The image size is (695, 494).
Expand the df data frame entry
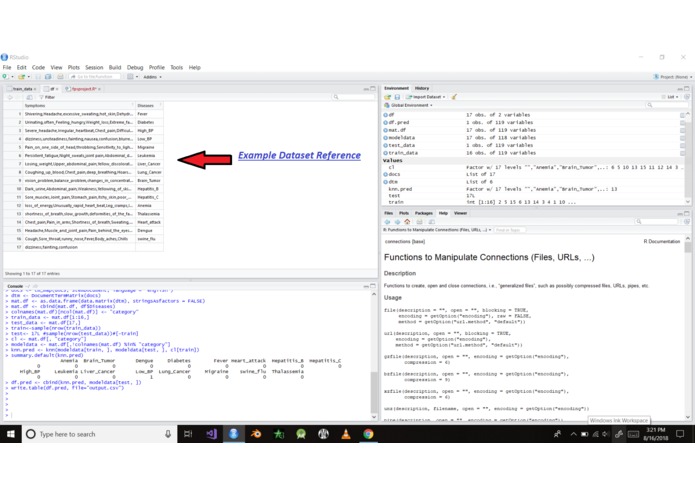click(386, 115)
